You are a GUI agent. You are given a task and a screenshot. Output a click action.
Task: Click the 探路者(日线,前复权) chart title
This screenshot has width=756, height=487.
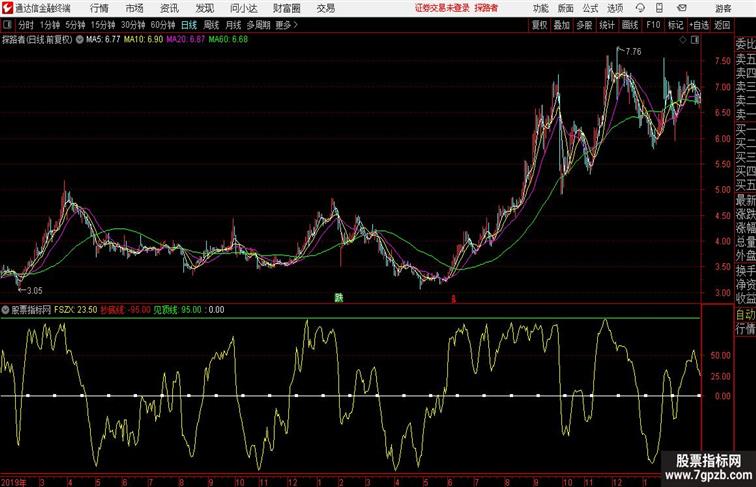(37, 40)
